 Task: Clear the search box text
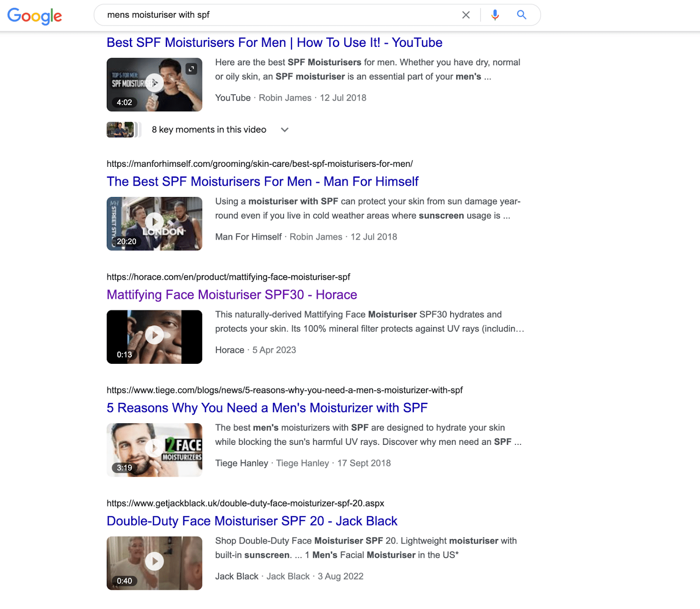click(466, 15)
